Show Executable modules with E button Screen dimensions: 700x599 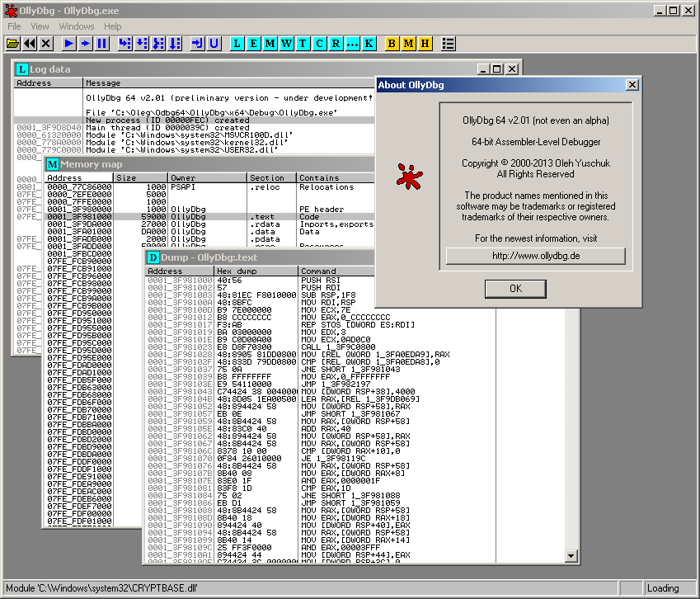(x=253, y=43)
